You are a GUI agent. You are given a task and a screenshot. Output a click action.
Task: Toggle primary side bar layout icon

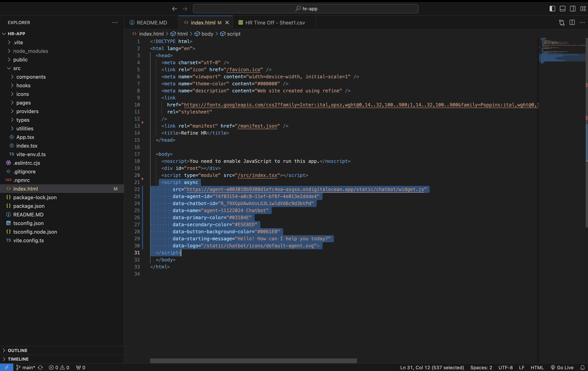[552, 9]
